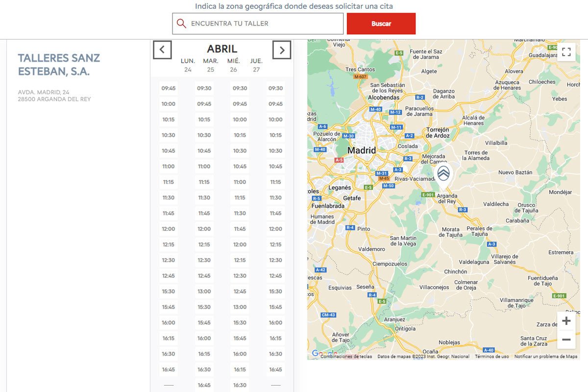Select the workshop pin marker on the map
The width and height of the screenshot is (588, 392).
(443, 176)
